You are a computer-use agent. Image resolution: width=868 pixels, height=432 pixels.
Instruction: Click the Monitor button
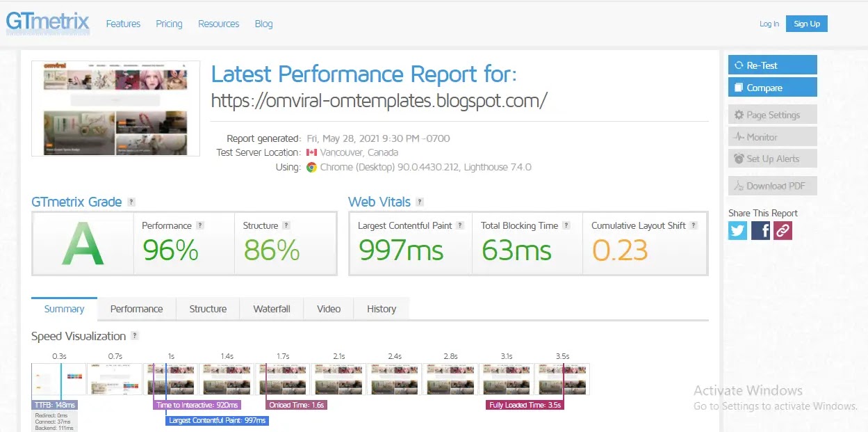click(x=773, y=137)
